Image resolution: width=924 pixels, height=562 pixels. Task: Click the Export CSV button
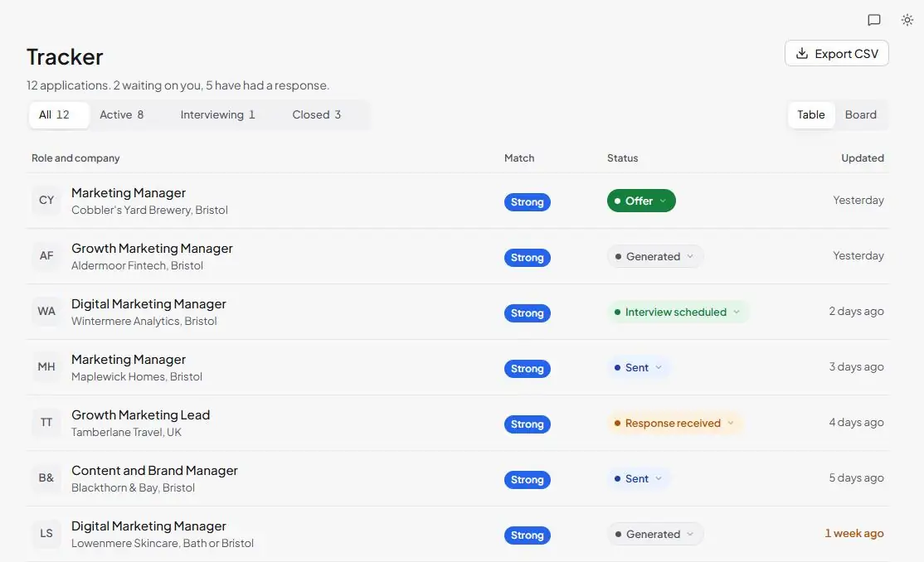coord(836,54)
